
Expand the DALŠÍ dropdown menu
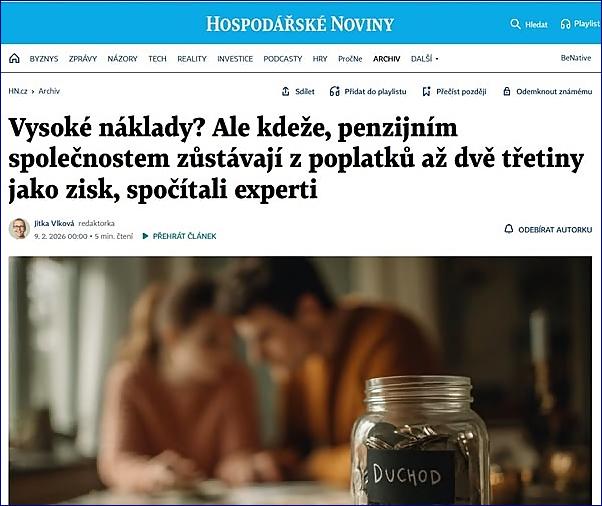coord(424,59)
